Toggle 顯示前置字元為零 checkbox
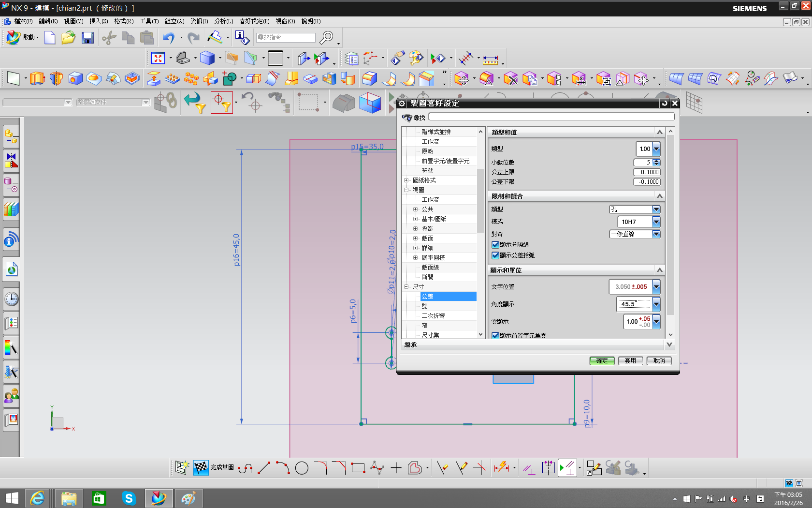The width and height of the screenshot is (812, 508). [495, 335]
